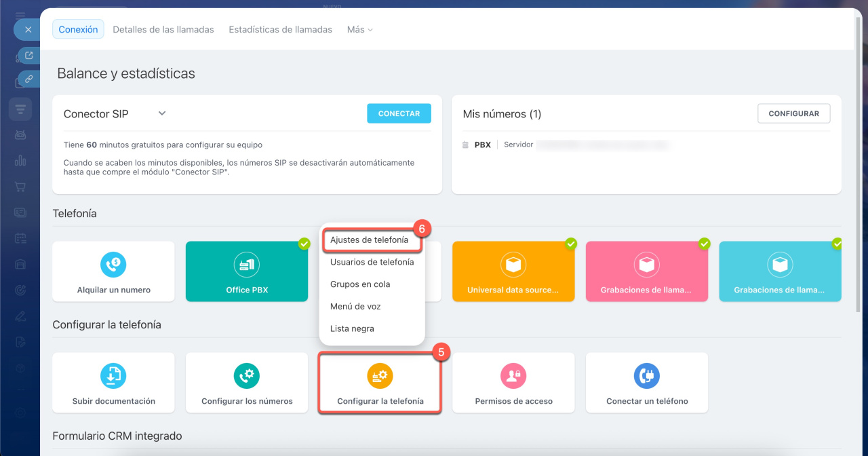Screen dimensions: 868x456
Task: Click the Alquilar un numero phone icon
Action: click(x=113, y=264)
